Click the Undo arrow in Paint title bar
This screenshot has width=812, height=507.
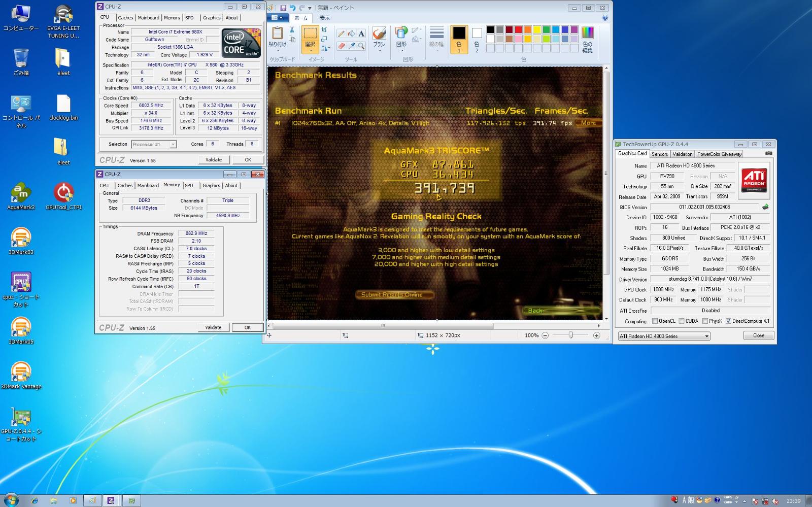coord(293,8)
